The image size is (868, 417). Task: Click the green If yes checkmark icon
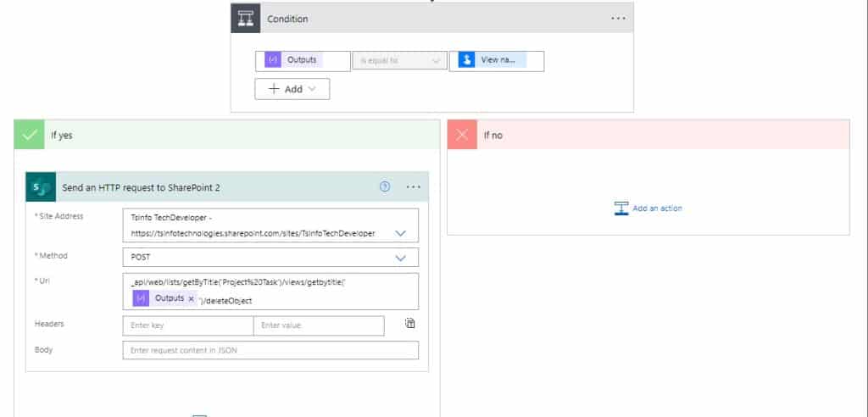click(30, 135)
